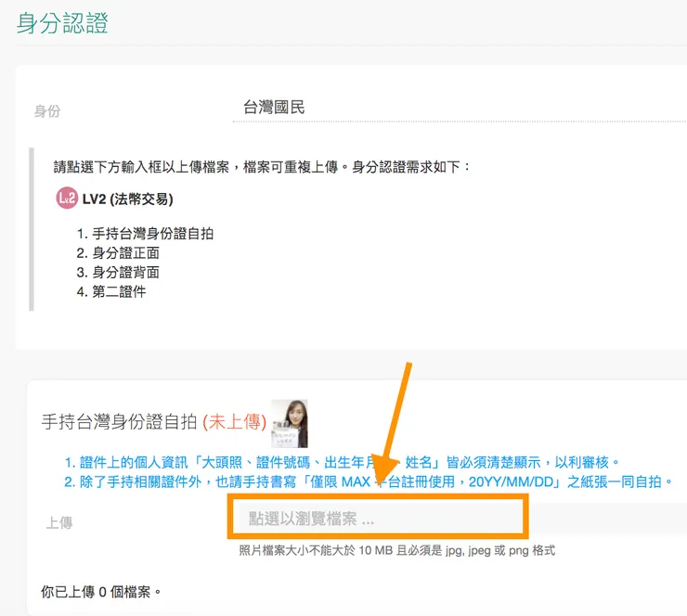
Task: Click the 第二證件 requirement item
Action: [119, 291]
